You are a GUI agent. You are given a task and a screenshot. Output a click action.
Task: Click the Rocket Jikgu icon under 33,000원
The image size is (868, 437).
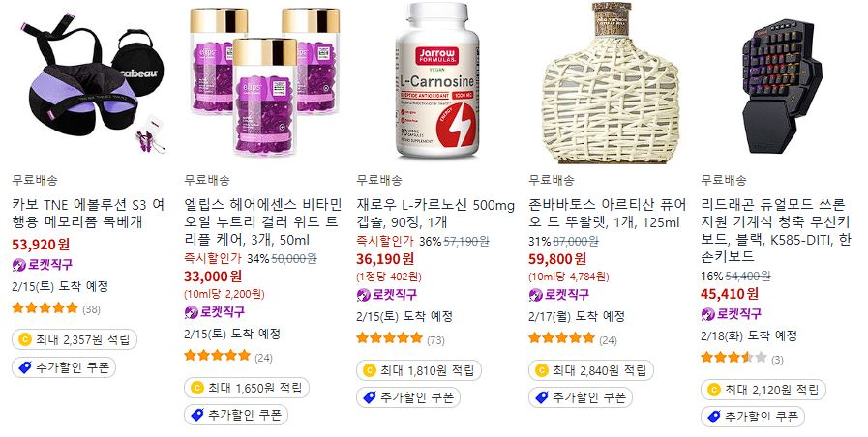click(192, 312)
